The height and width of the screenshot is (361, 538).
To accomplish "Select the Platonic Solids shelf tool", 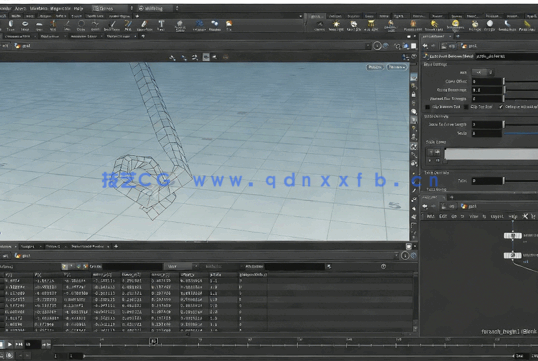I will [180, 25].
